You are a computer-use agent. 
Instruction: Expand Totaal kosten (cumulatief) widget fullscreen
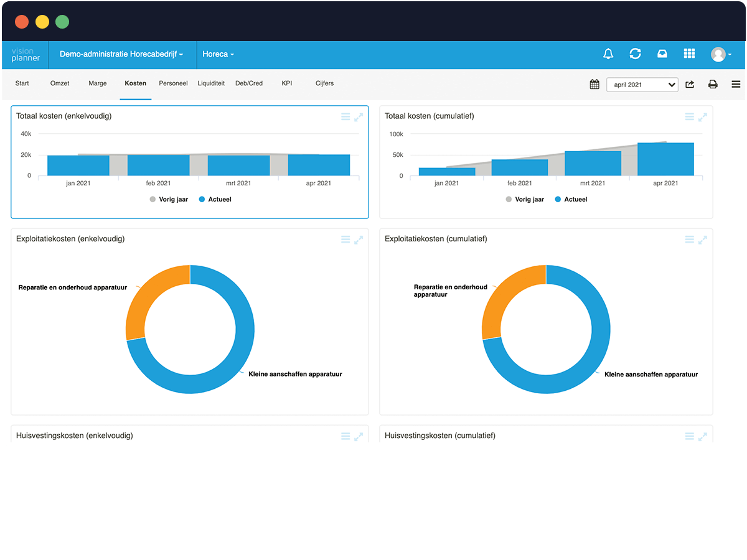coord(702,117)
